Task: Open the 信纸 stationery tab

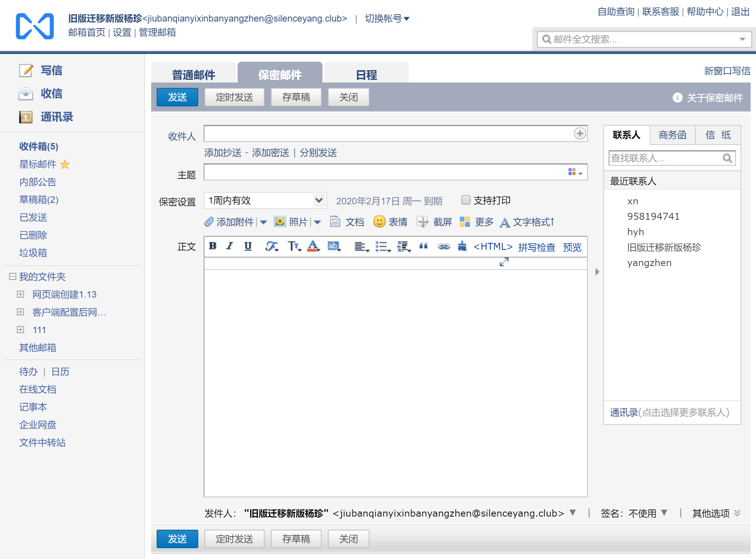Action: click(x=718, y=135)
